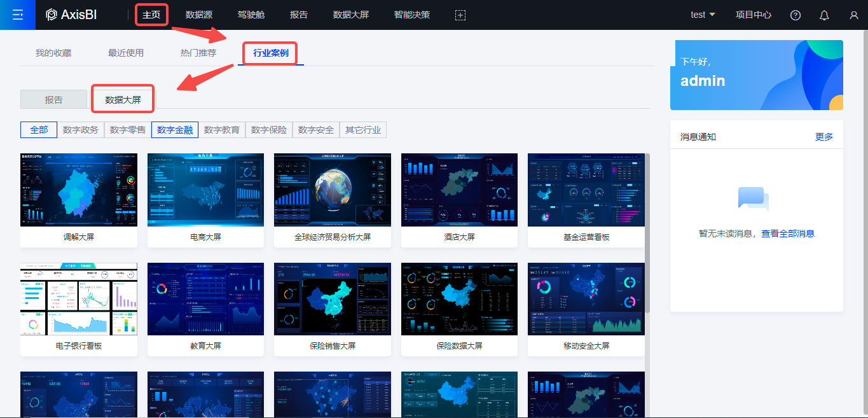
Task: Toggle the 数字金融 industry filter
Action: pos(175,130)
